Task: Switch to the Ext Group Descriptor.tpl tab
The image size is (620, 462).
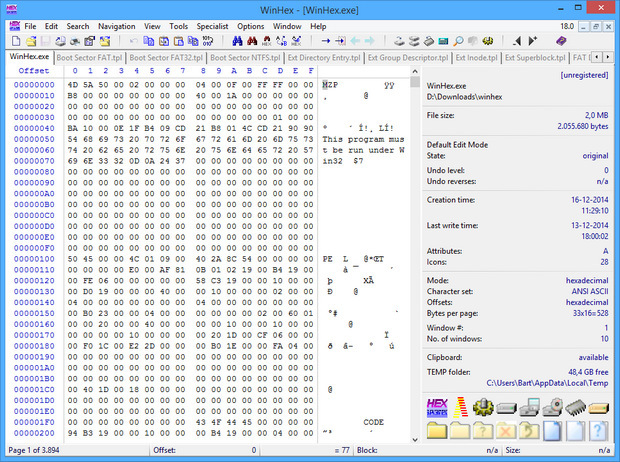Action: [x=408, y=58]
